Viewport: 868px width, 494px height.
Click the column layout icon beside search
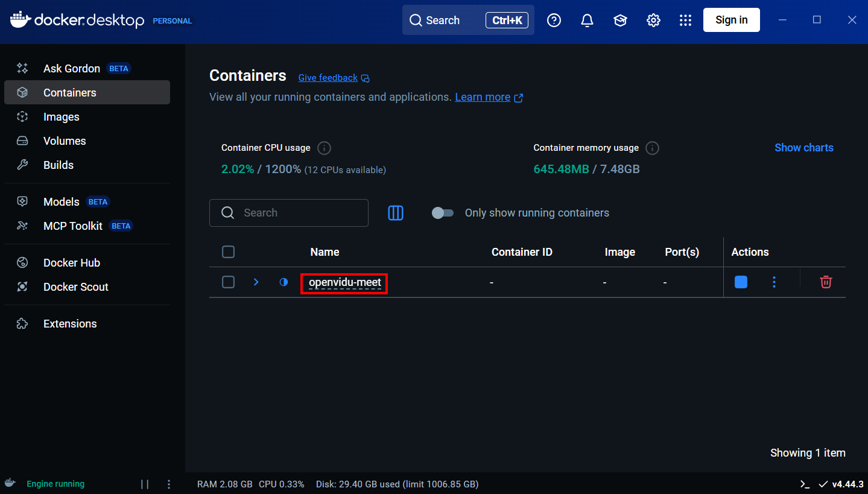click(x=396, y=213)
